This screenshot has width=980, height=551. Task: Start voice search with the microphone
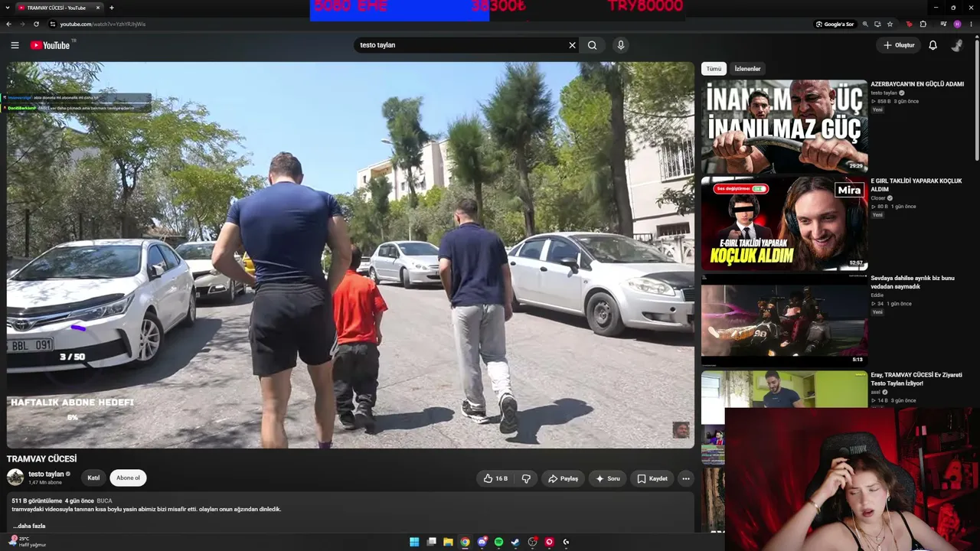[621, 45]
